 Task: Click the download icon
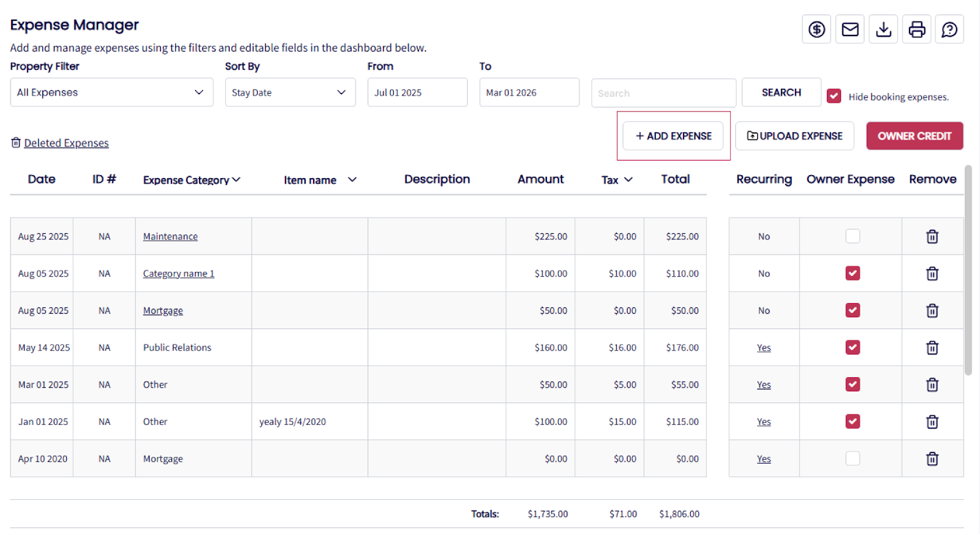[883, 29]
